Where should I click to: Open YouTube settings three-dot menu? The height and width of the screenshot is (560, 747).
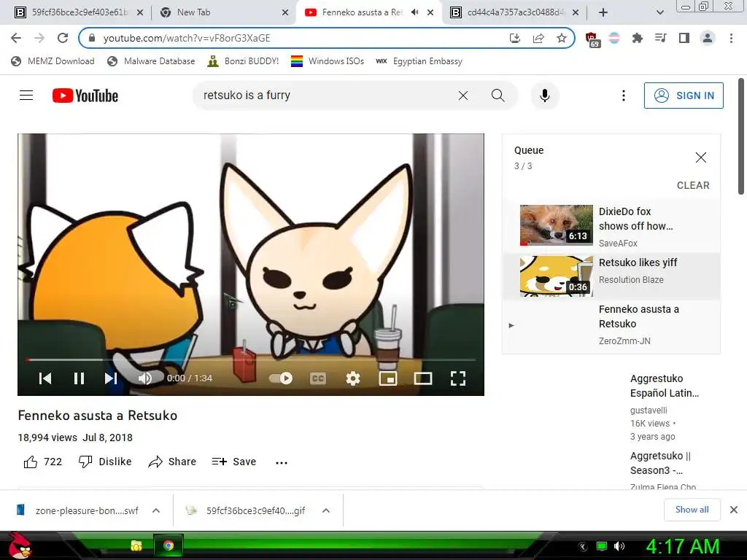(623, 96)
